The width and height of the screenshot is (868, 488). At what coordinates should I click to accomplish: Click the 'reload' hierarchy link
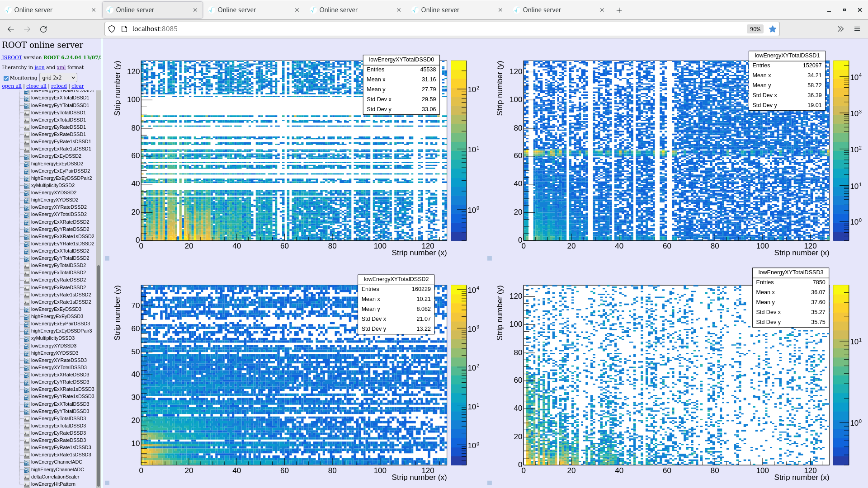click(x=59, y=86)
